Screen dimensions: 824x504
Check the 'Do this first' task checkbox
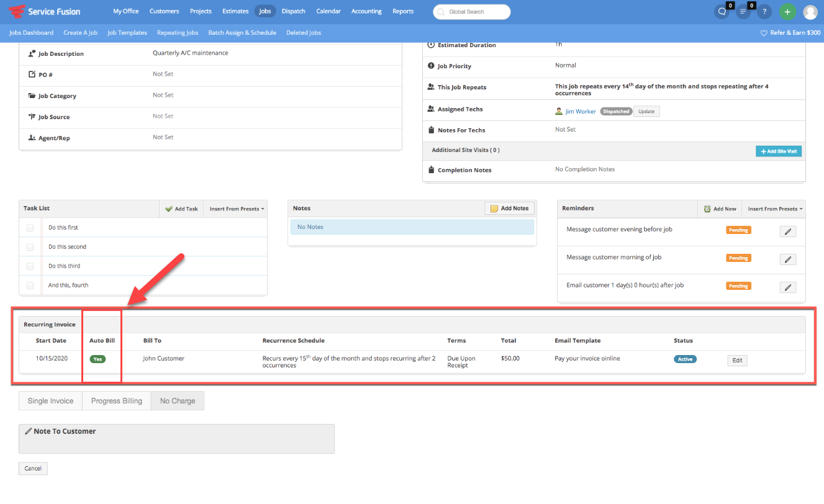(30, 228)
